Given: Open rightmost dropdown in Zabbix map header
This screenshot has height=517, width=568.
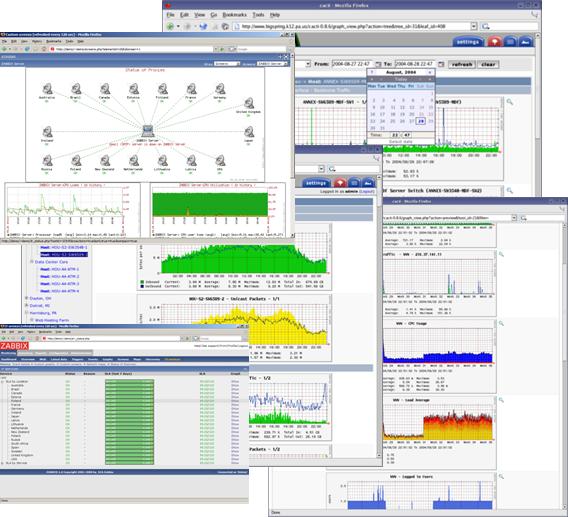Looking at the screenshot, I should click(272, 64).
